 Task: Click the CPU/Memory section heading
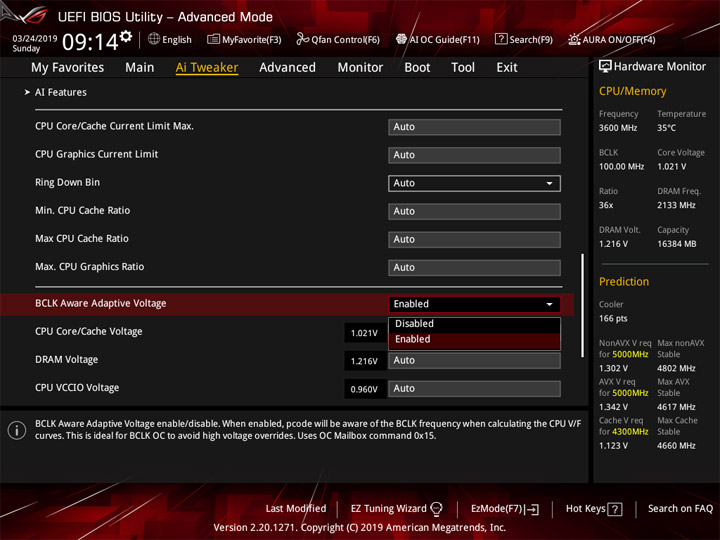click(632, 91)
